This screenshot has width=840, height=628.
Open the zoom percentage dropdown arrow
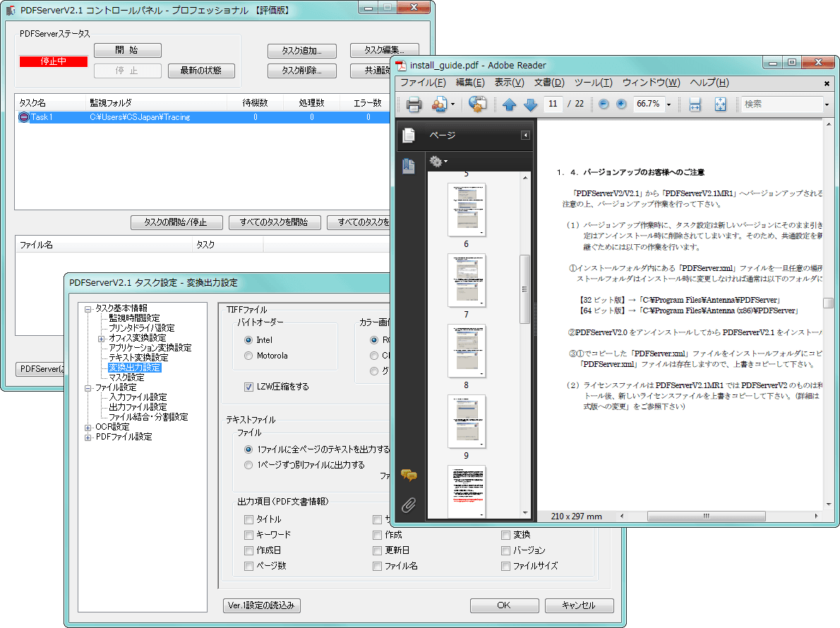coord(668,104)
